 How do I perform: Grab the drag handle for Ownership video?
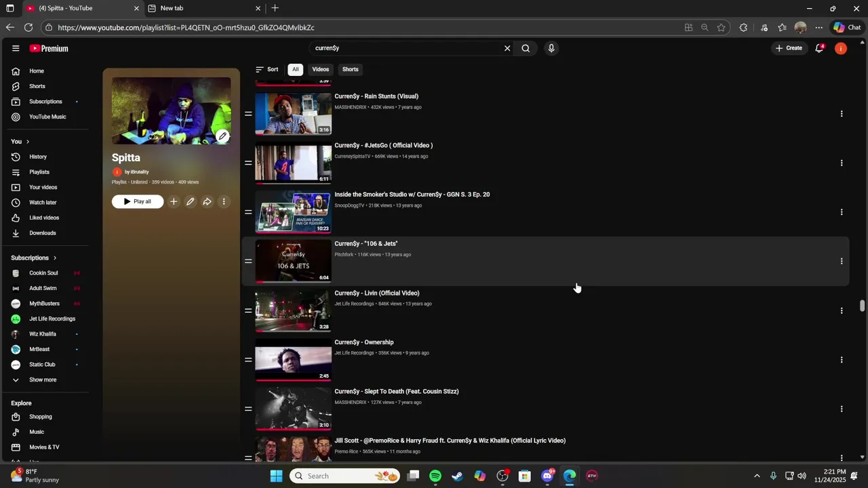pyautogui.click(x=248, y=360)
